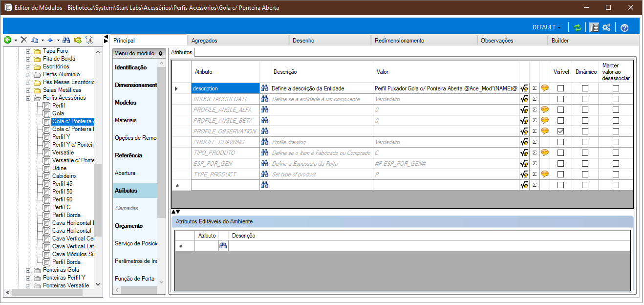
Task: Click the sigma icon in TYPE_PRODUCT row
Action: click(x=535, y=174)
